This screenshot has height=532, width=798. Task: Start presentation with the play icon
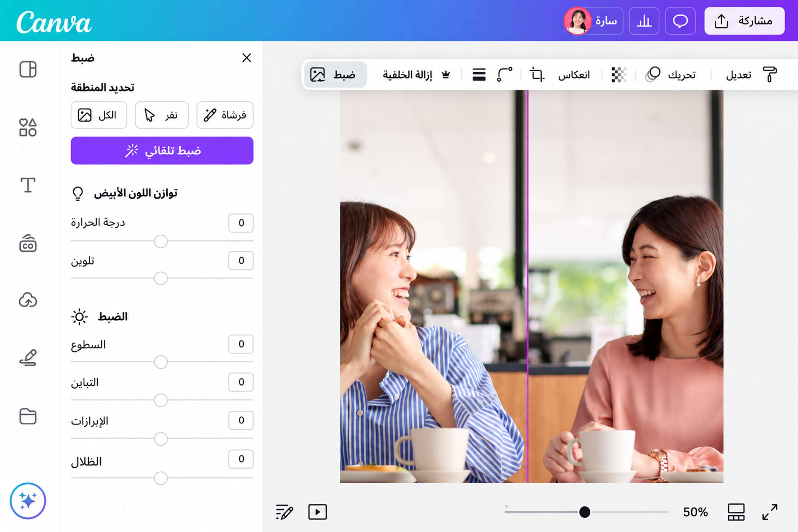tap(317, 512)
